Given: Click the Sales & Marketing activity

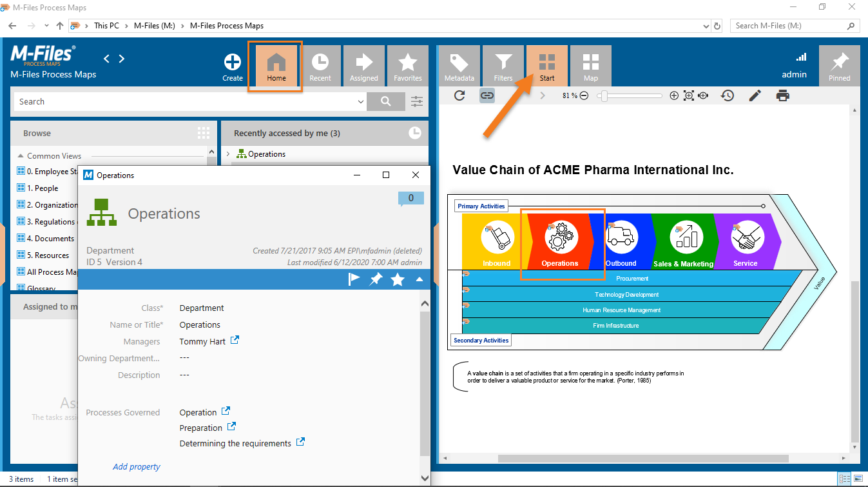Looking at the screenshot, I should pyautogui.click(x=684, y=241).
